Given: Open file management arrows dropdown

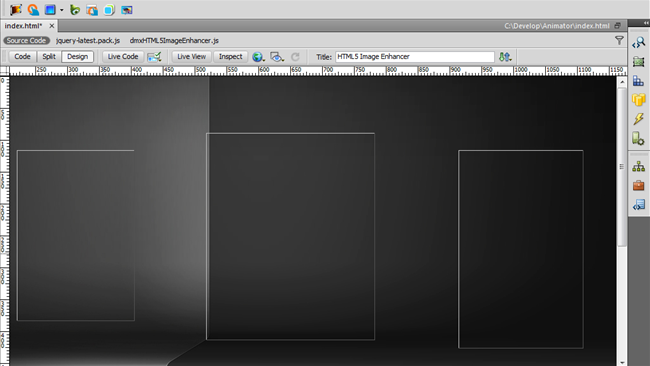Looking at the screenshot, I should [505, 57].
